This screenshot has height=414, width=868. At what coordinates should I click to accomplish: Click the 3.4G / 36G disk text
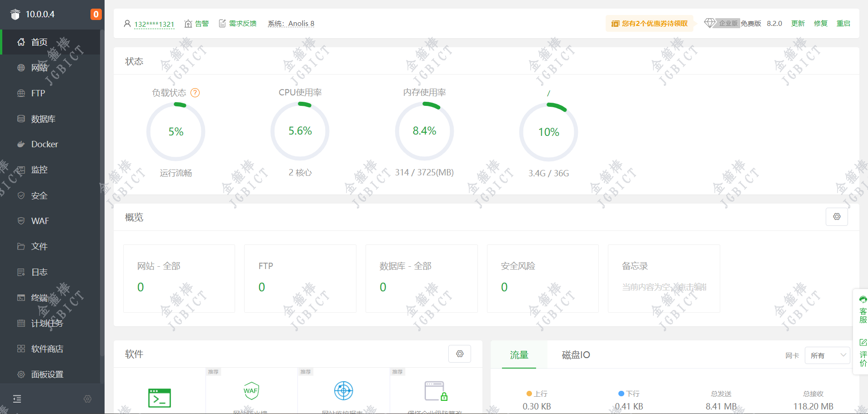pyautogui.click(x=549, y=174)
